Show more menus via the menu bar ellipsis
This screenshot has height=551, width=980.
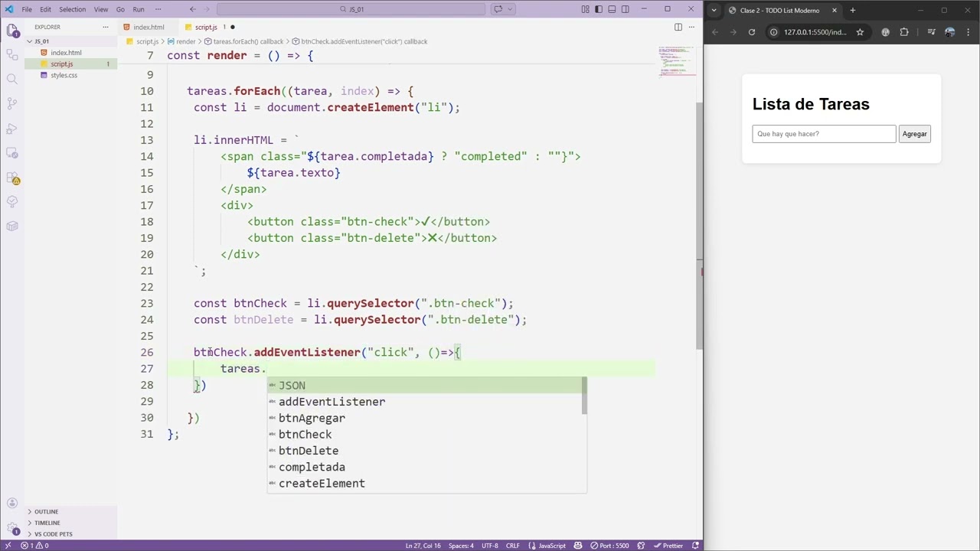coord(158,9)
